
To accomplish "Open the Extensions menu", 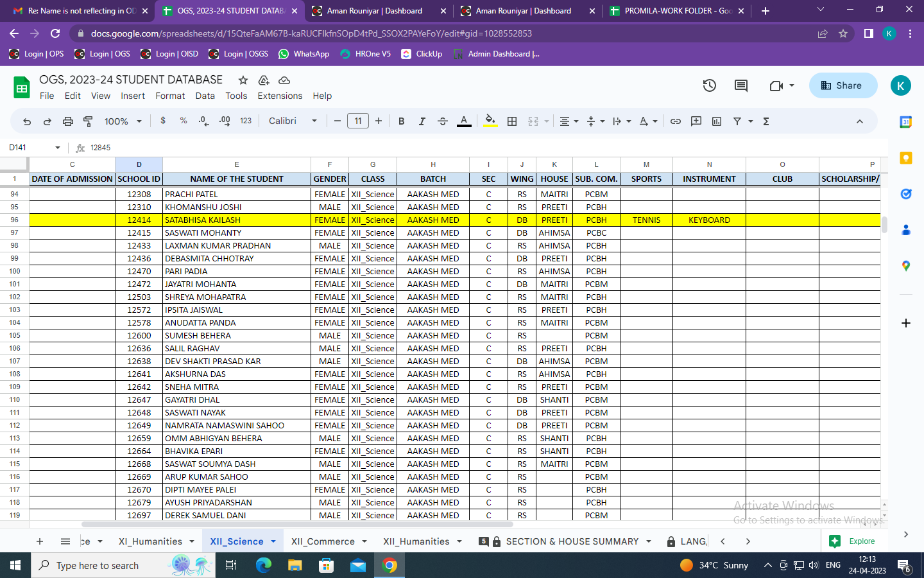I will point(280,96).
